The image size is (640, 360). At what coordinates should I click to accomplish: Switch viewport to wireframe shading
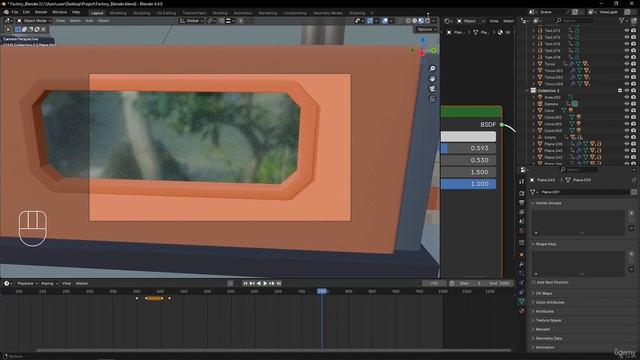point(408,20)
